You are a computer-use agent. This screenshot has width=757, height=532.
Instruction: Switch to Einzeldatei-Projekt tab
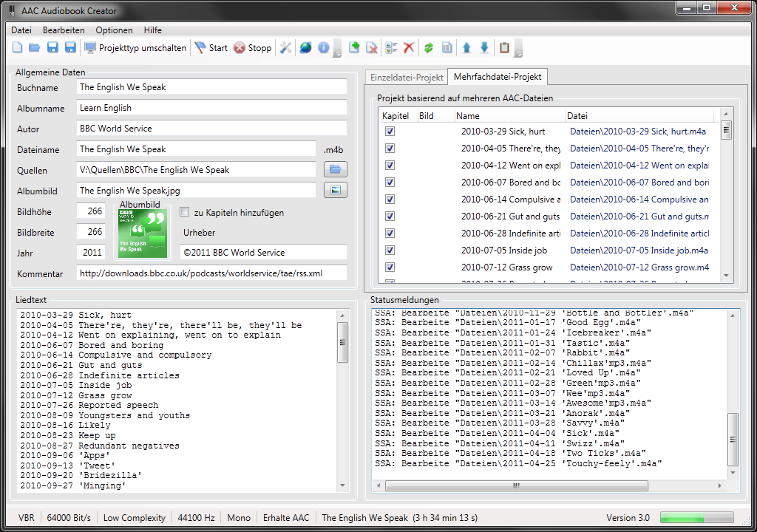(x=407, y=78)
